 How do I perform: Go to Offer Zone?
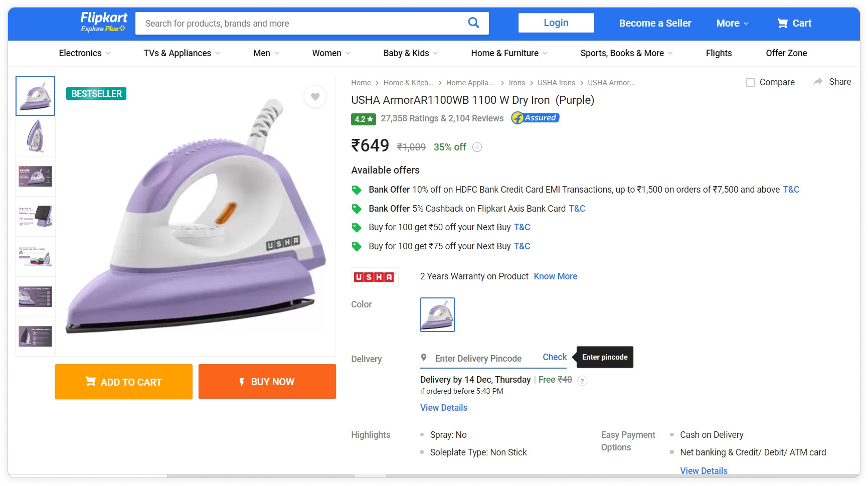[x=786, y=53]
